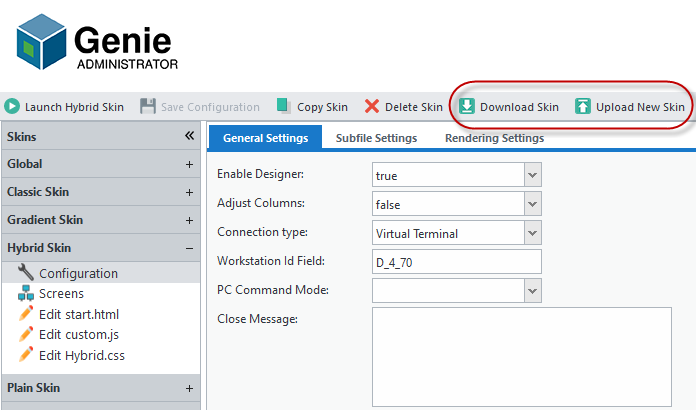Click the PC Command Mode: label

[273, 290]
